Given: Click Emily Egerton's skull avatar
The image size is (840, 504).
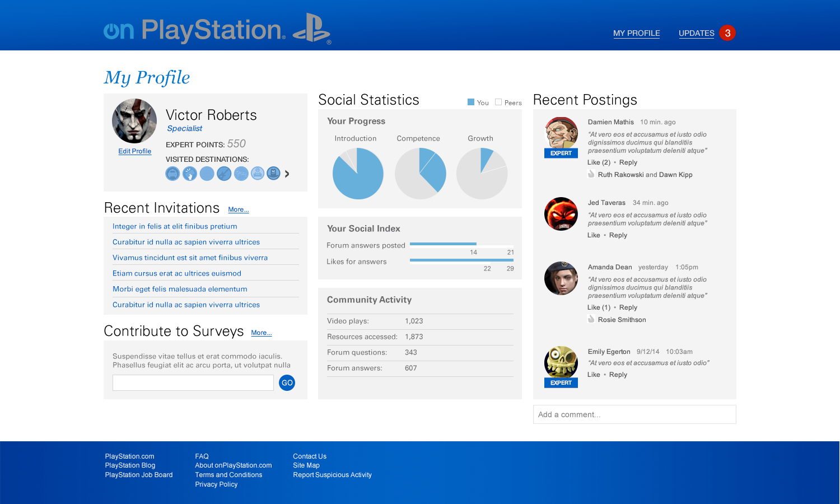Looking at the screenshot, I should tap(561, 363).
